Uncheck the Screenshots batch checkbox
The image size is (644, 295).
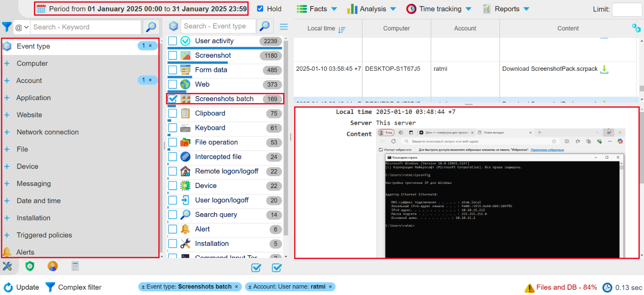point(173,99)
